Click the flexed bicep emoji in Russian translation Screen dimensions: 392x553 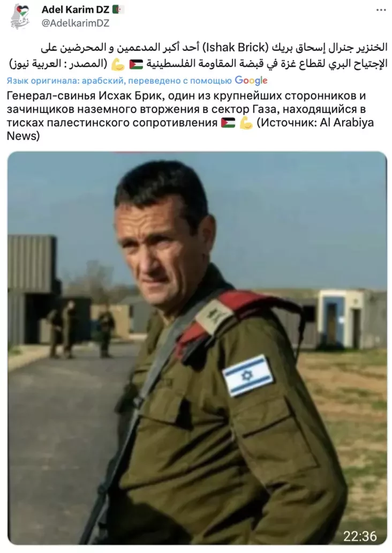point(246,123)
